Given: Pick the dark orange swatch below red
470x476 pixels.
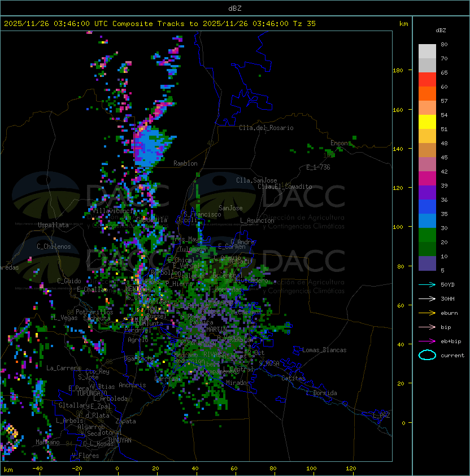Looking at the screenshot, I should pos(427,93).
